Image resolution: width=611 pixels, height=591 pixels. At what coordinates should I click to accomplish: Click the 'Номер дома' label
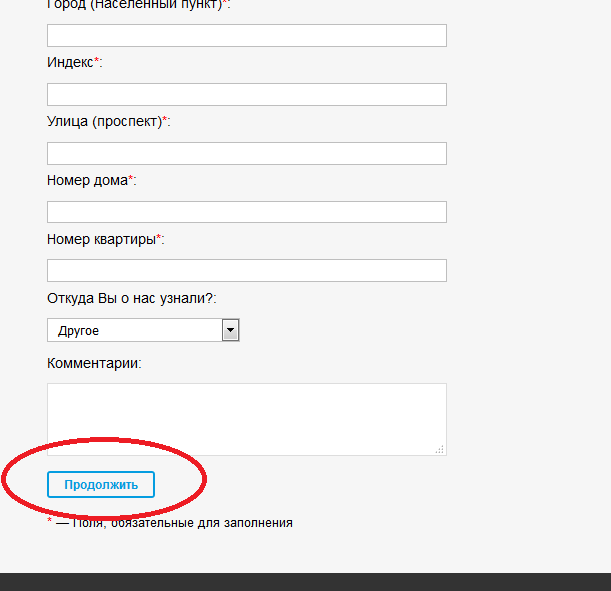click(x=87, y=181)
